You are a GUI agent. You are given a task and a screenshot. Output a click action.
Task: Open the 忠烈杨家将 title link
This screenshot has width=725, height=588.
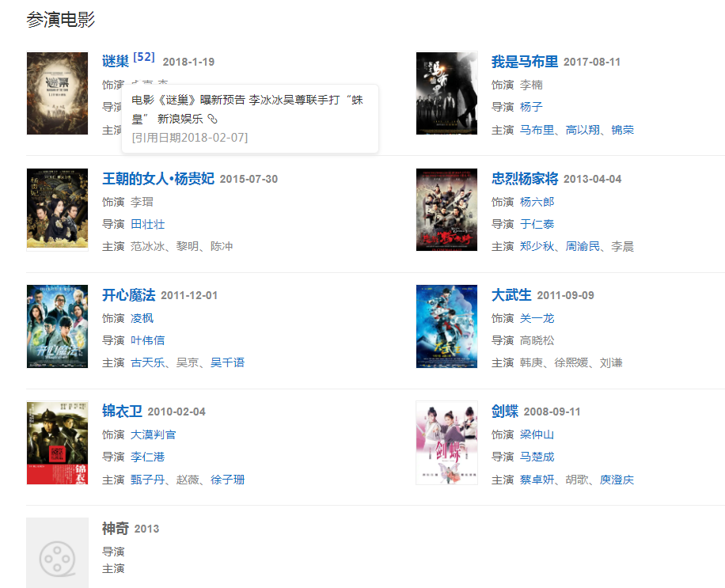click(x=525, y=178)
